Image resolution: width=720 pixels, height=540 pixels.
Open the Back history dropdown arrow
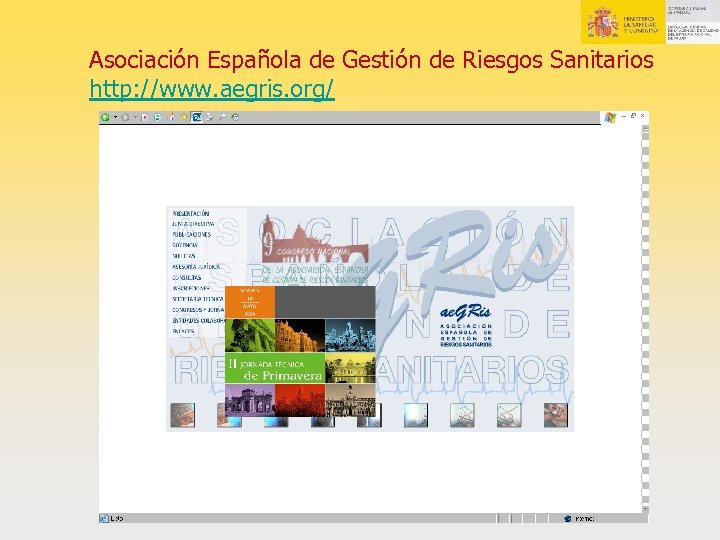click(x=115, y=118)
